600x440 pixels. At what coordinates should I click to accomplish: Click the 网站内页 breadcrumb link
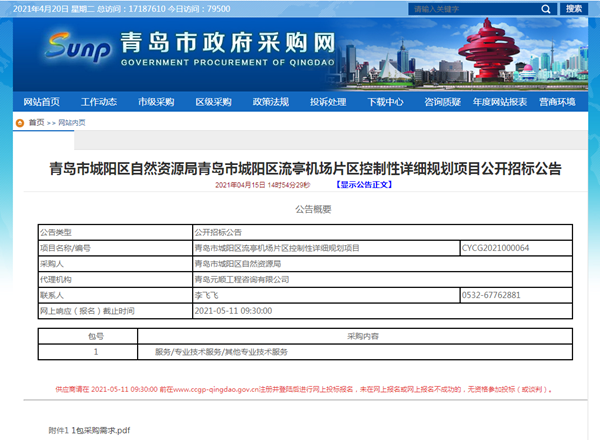pyautogui.click(x=72, y=122)
